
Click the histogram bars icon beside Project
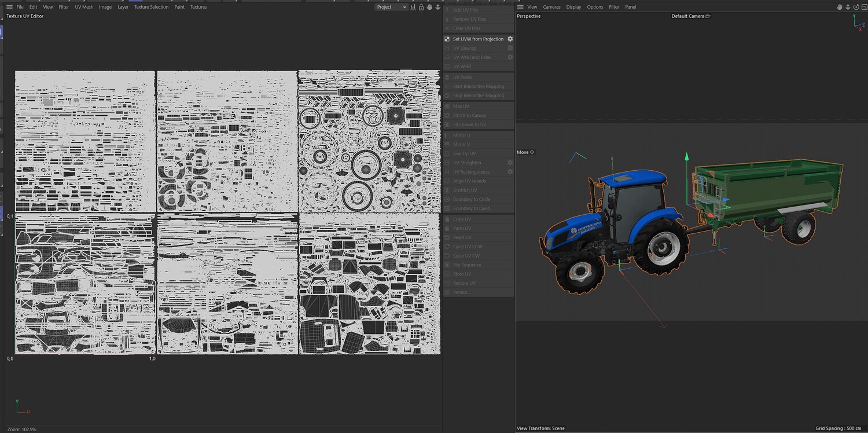tap(413, 7)
